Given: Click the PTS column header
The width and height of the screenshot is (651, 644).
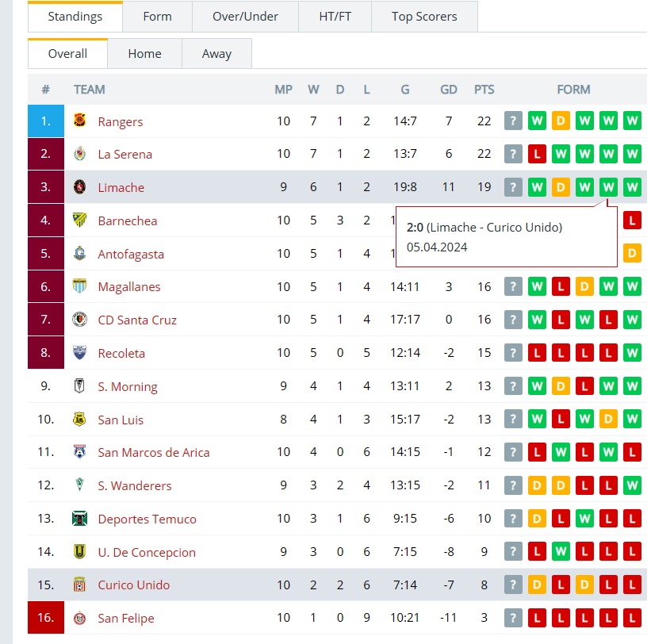Looking at the screenshot, I should (484, 90).
